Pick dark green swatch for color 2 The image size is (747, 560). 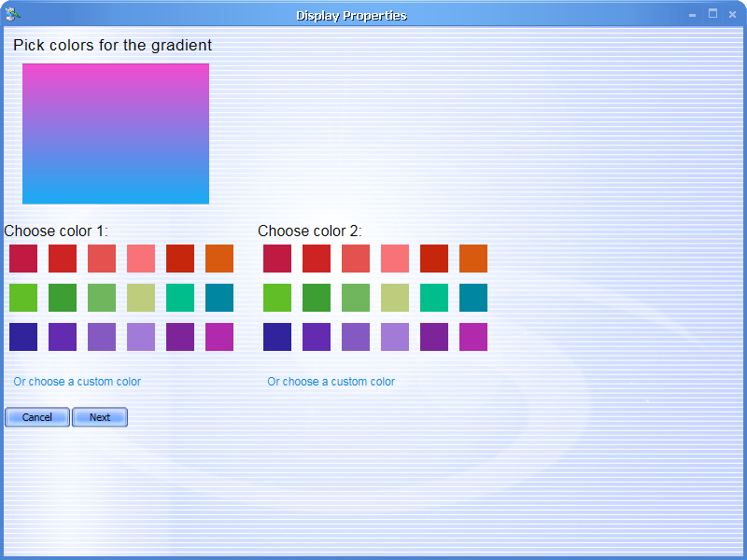[317, 298]
